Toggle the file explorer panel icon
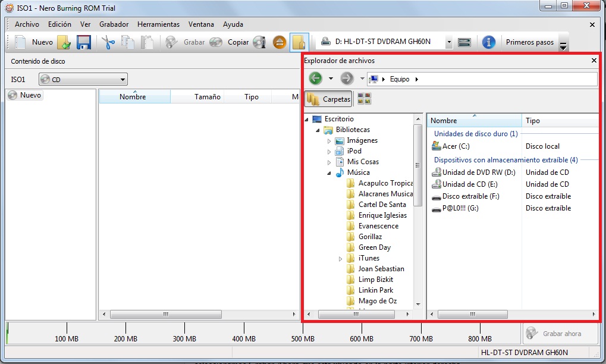606x364 pixels. coord(299,42)
